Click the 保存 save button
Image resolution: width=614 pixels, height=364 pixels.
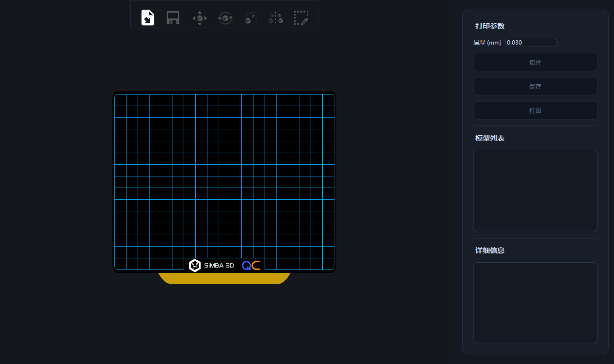[x=535, y=87]
